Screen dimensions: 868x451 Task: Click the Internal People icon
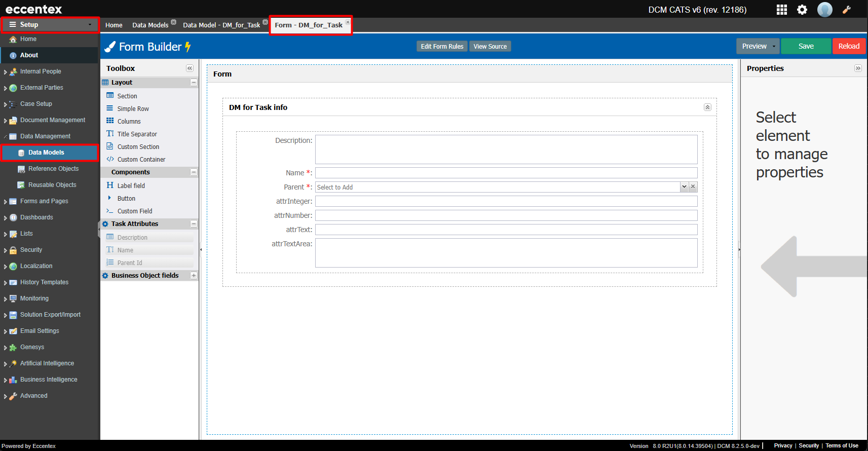click(13, 72)
